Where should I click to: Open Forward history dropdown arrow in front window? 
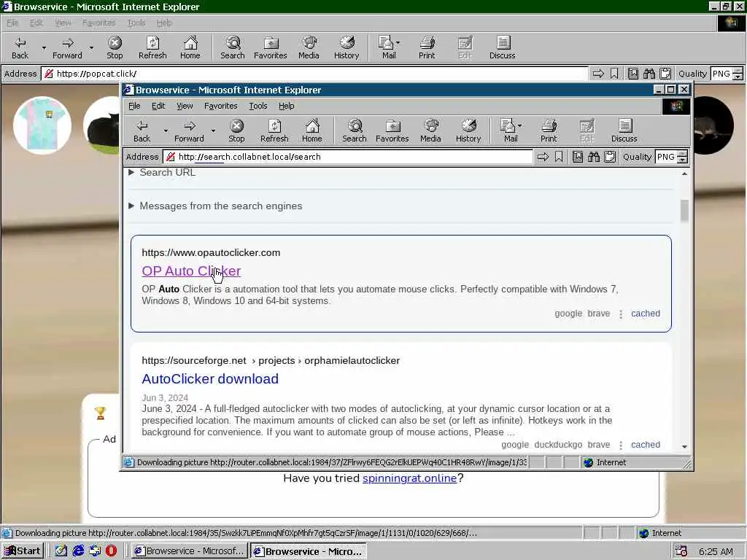coord(213,131)
